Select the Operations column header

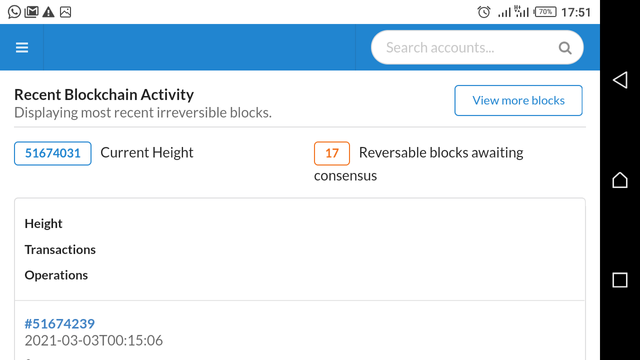tap(56, 275)
